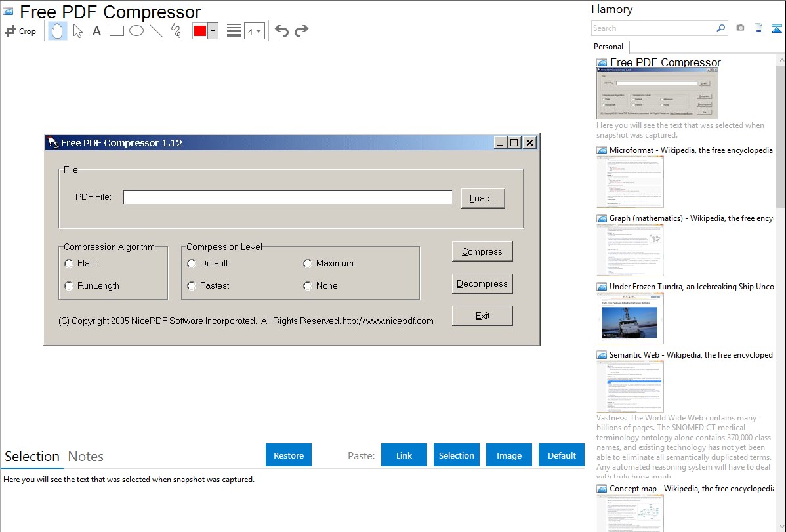The height and width of the screenshot is (532, 786).
Task: Switch to the Selection tab
Action: coord(32,457)
